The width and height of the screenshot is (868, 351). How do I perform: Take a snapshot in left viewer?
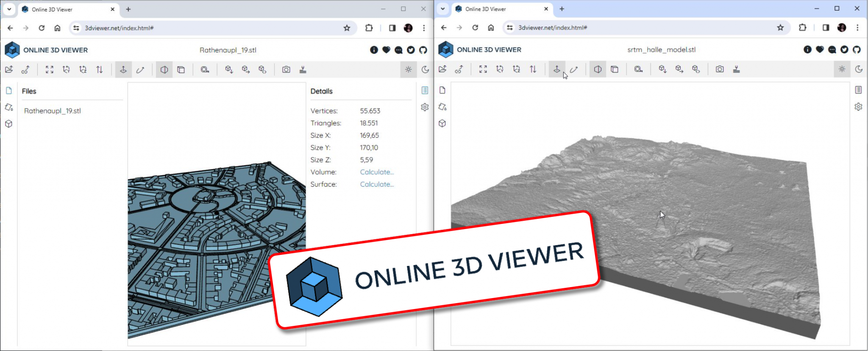click(x=287, y=69)
